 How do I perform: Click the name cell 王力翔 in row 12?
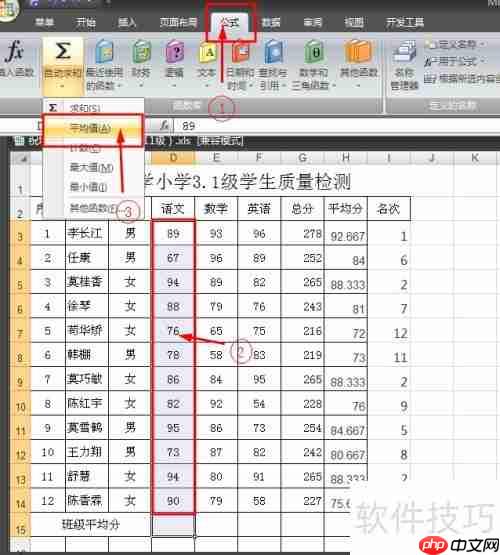pyautogui.click(x=87, y=452)
